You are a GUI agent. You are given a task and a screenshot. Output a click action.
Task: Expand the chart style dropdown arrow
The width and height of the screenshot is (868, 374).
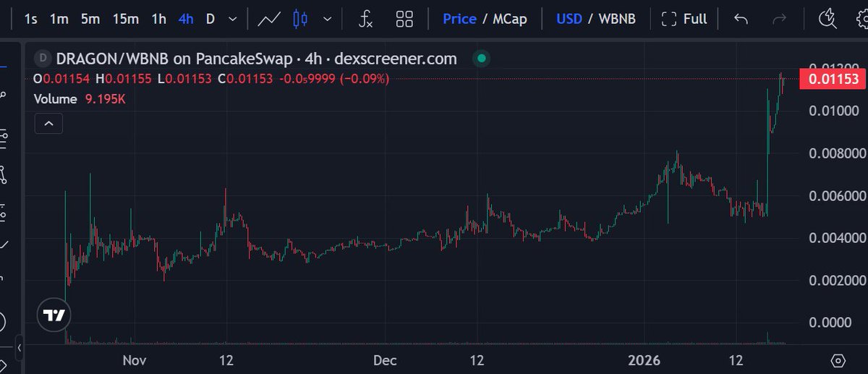[329, 19]
